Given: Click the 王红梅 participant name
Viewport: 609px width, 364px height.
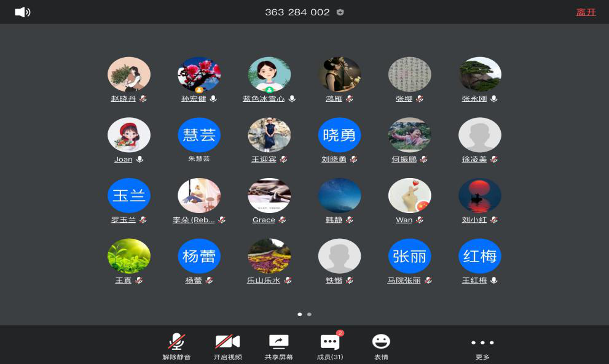Looking at the screenshot, I should pos(474,281).
